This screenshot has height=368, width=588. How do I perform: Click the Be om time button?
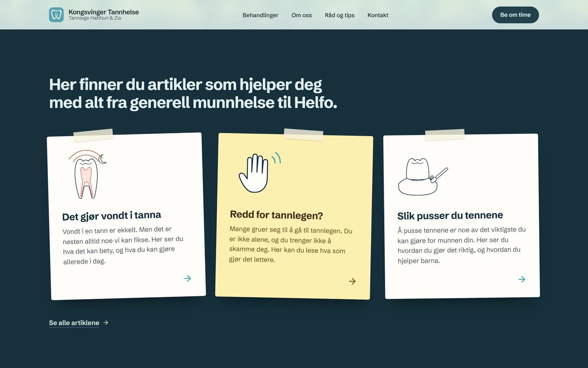point(515,15)
